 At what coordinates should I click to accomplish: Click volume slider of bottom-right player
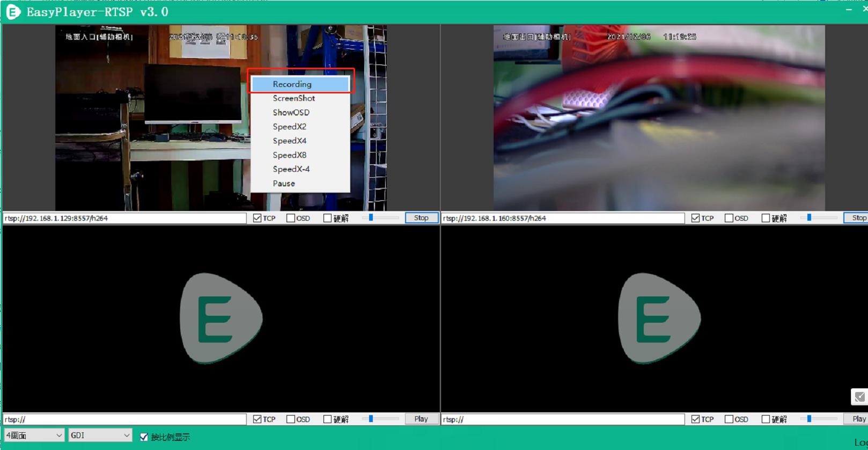coord(819,419)
